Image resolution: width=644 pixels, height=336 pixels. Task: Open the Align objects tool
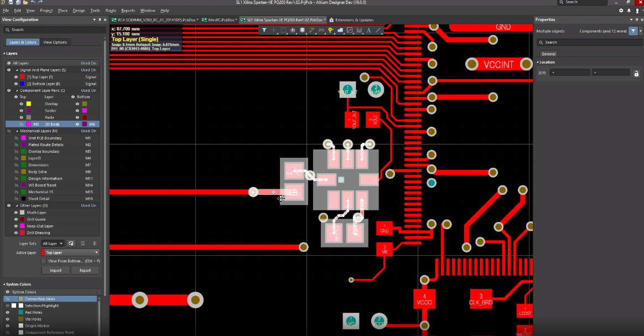pos(293,30)
